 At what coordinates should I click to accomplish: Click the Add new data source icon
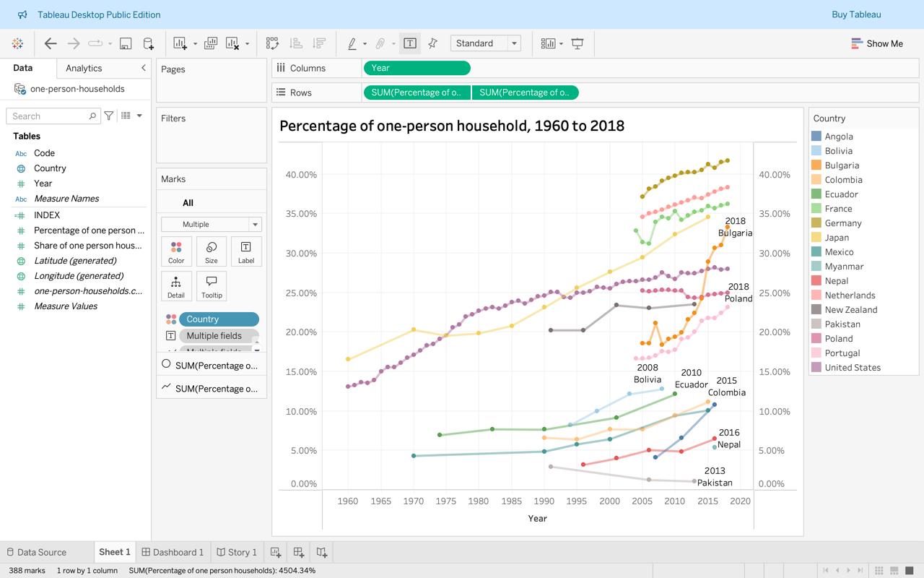click(x=148, y=43)
